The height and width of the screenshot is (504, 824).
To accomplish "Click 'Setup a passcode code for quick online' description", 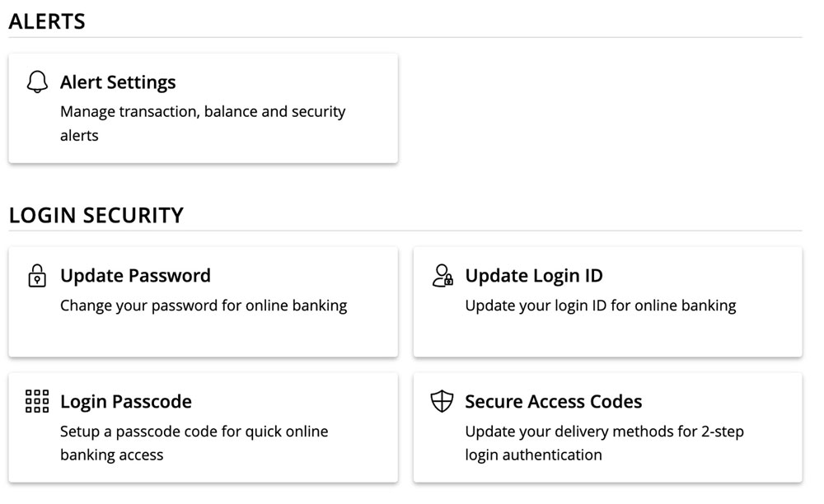I will [x=194, y=432].
